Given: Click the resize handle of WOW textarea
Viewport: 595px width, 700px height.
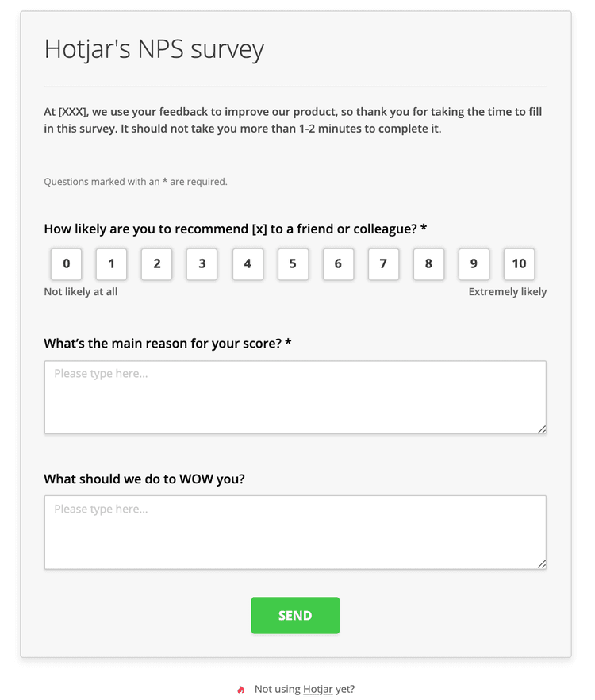Looking at the screenshot, I should pyautogui.click(x=542, y=564).
